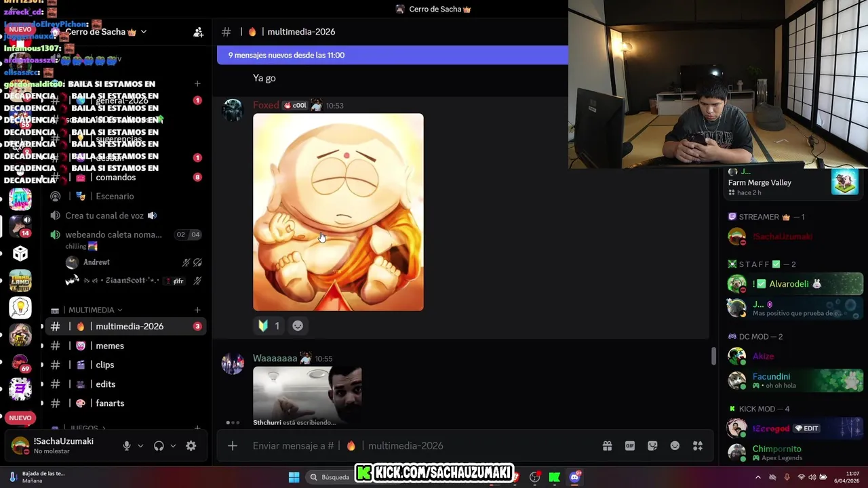Screen dimensions: 868x488
Task: Open the system volume tray icon
Action: (812, 477)
